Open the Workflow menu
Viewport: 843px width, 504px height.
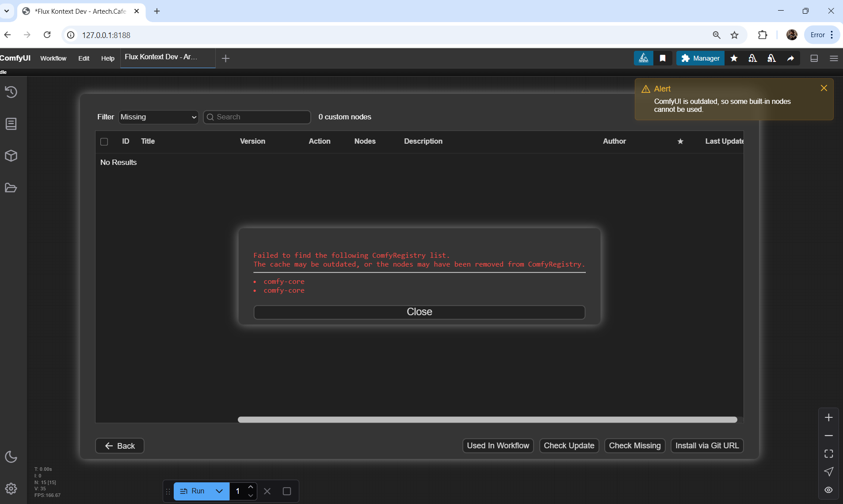[53, 58]
